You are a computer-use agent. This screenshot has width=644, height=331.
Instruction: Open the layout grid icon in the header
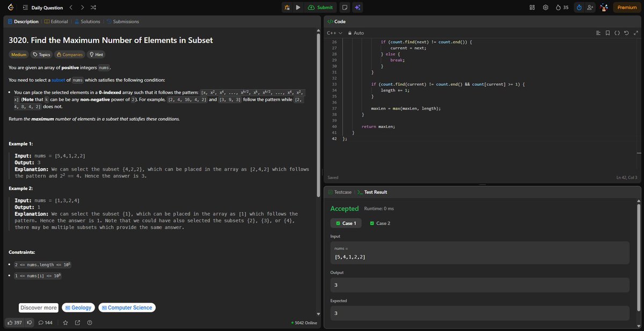tap(532, 8)
